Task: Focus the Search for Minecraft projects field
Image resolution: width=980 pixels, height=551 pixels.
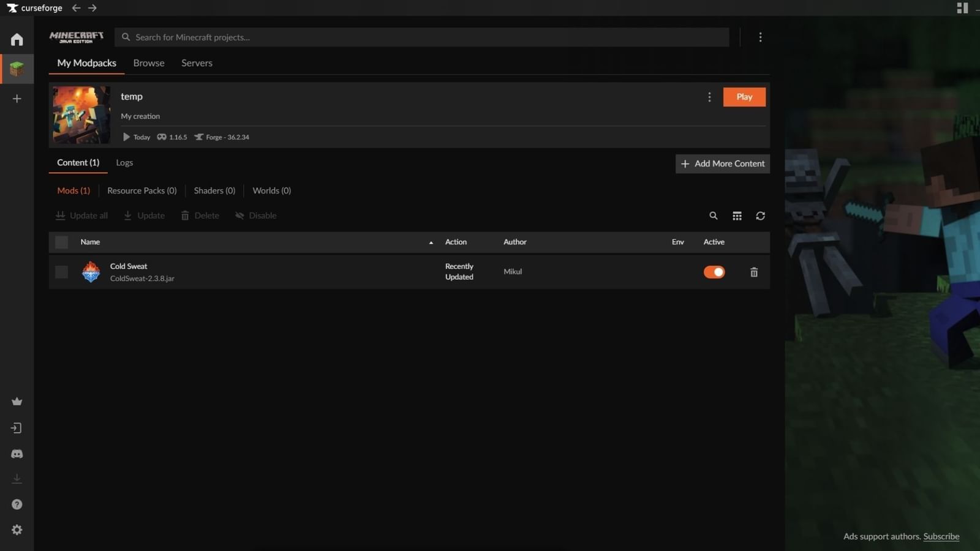Action: [423, 37]
